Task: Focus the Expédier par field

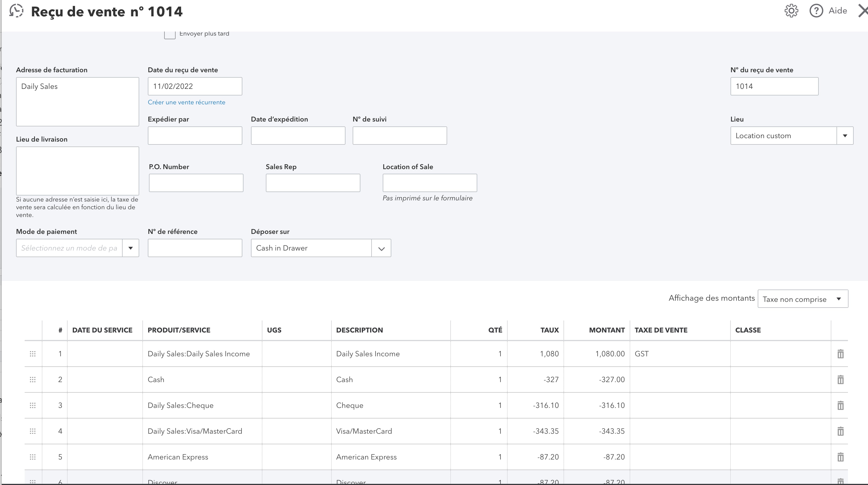Action: coord(195,136)
